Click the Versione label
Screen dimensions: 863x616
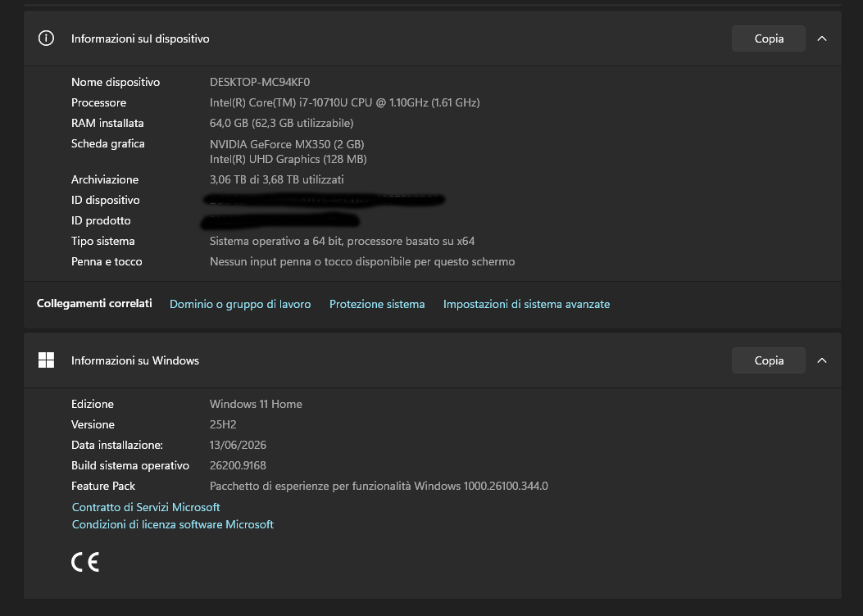tap(93, 424)
